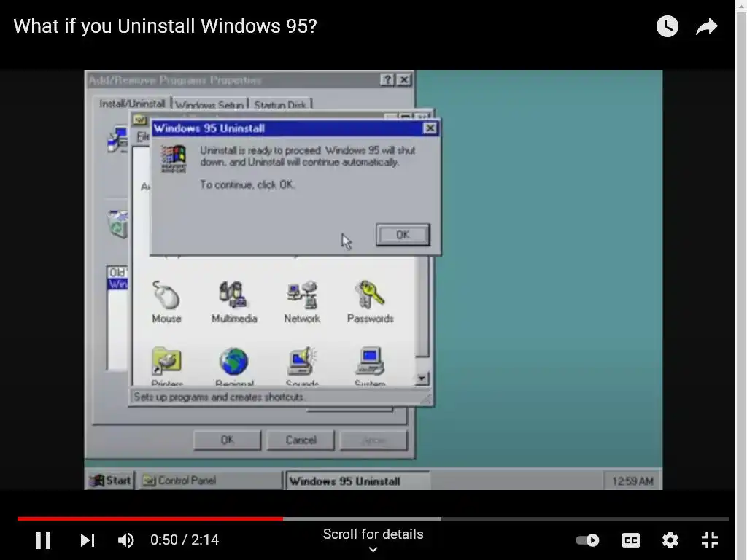Switch to Control Panel taskbar button
The width and height of the screenshot is (747, 560).
[x=209, y=481]
